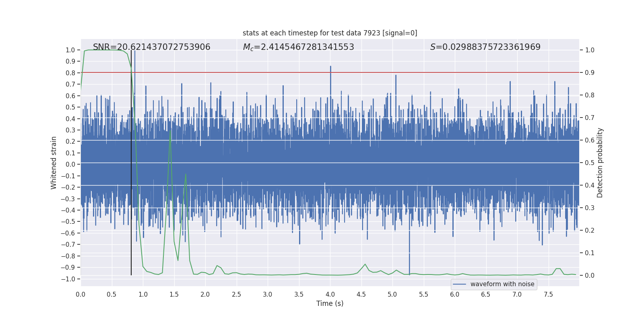Click the plot title mentioning test data 7923
Image resolution: width=644 pixels, height=322 pixels.
coord(330,33)
